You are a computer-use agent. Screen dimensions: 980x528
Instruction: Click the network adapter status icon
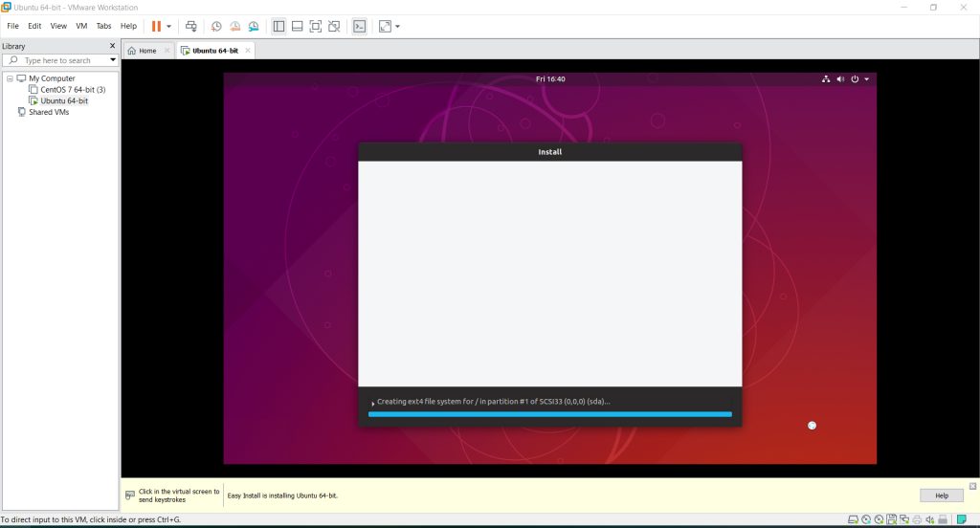(904, 519)
